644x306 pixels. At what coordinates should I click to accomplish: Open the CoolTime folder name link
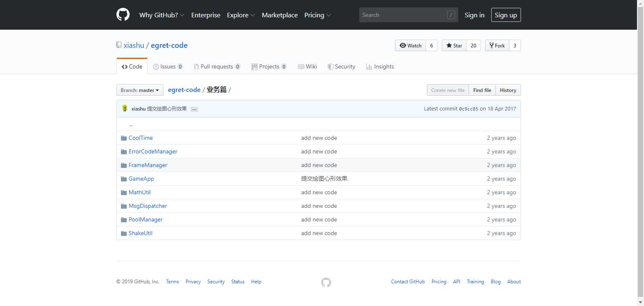click(x=141, y=138)
